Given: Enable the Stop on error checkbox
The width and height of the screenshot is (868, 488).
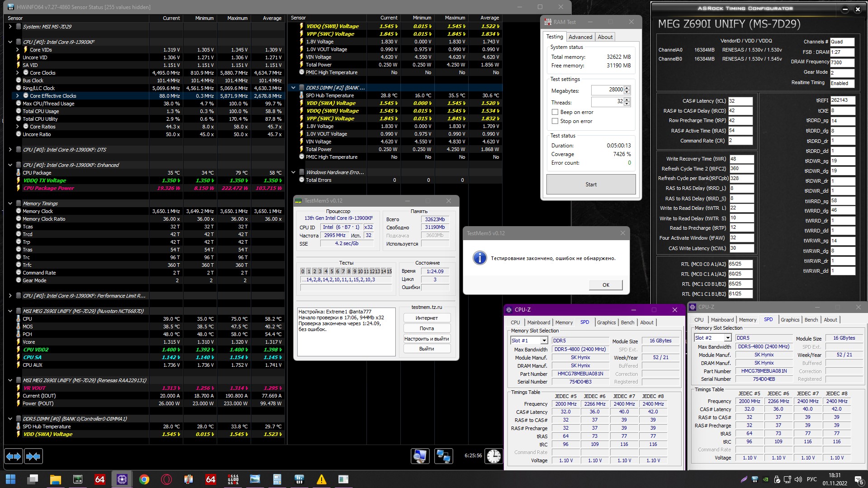Looking at the screenshot, I should 555,121.
